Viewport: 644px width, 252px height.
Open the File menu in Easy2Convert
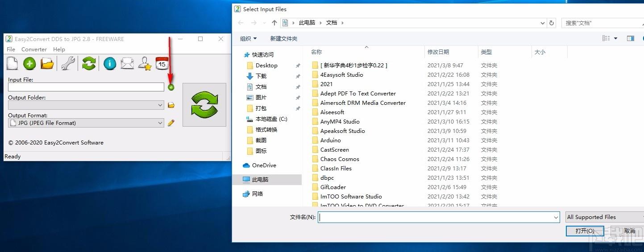tap(11, 50)
